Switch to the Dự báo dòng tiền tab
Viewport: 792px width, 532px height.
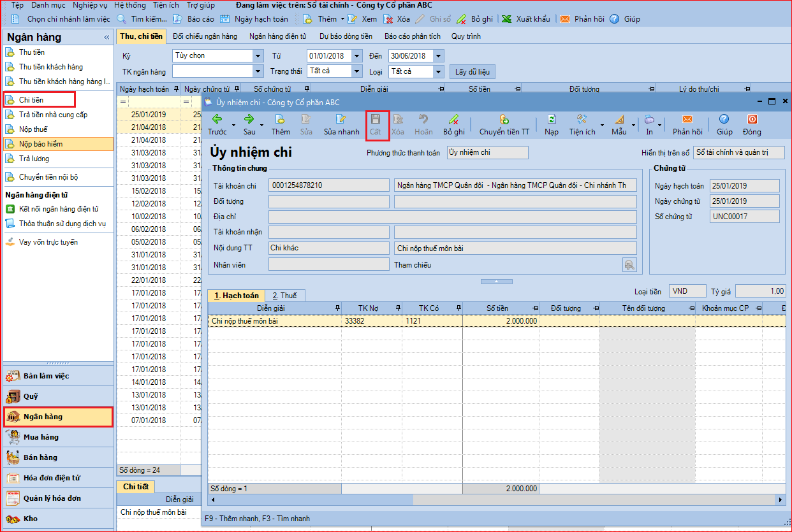click(x=346, y=36)
